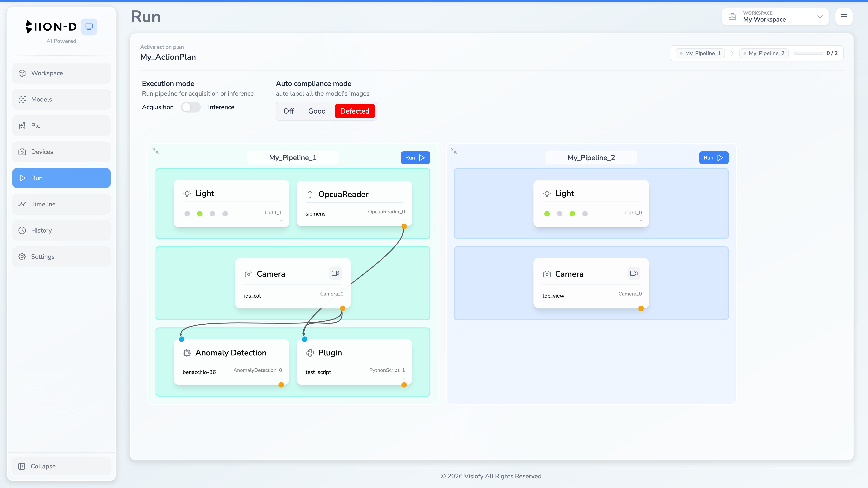
Task: Open History in the sidebar
Action: [61, 230]
